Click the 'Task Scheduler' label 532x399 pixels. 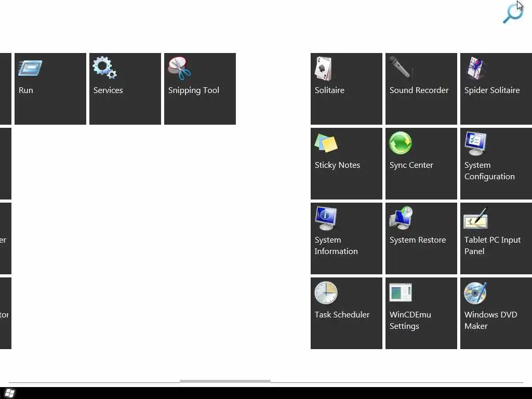pos(342,314)
